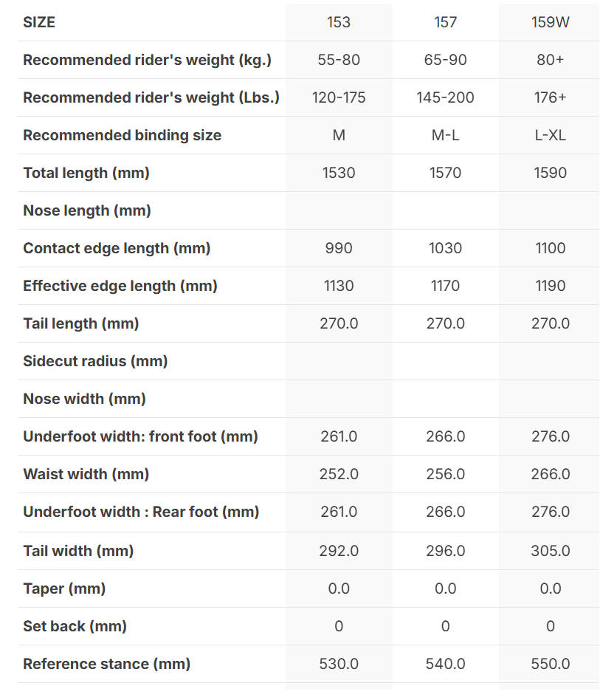Click the 157 size column header
The height and width of the screenshot is (700, 600).
(x=446, y=22)
